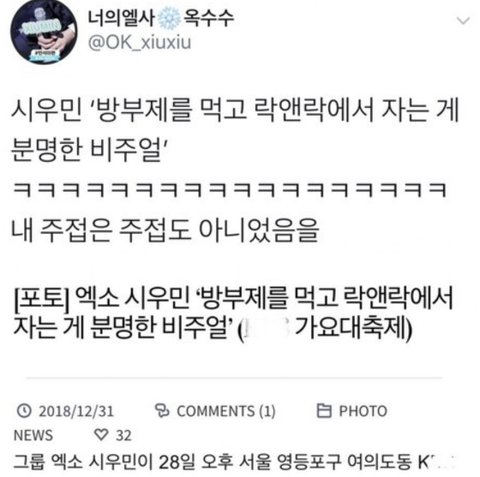This screenshot has width=480, height=477.
Task: Click the ㅋㅋㅋ laughter line in tweet
Action: pos(229,190)
